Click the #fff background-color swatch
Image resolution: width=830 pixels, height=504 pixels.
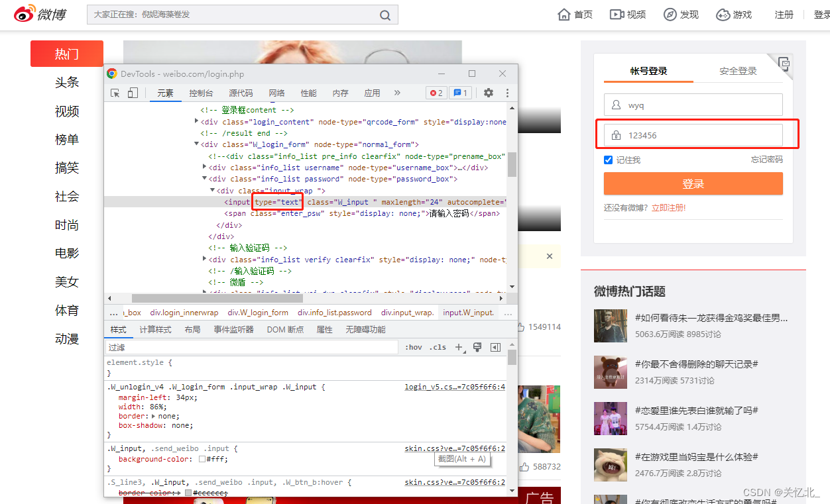(x=202, y=459)
